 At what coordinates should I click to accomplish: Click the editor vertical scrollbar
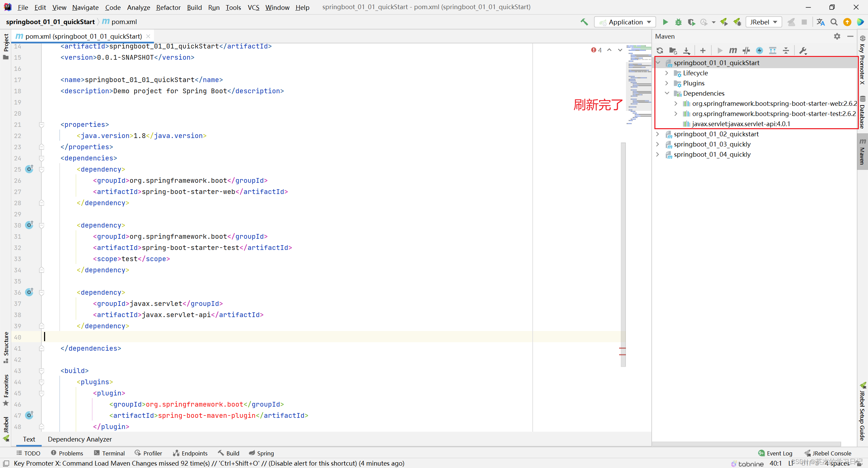click(x=623, y=254)
